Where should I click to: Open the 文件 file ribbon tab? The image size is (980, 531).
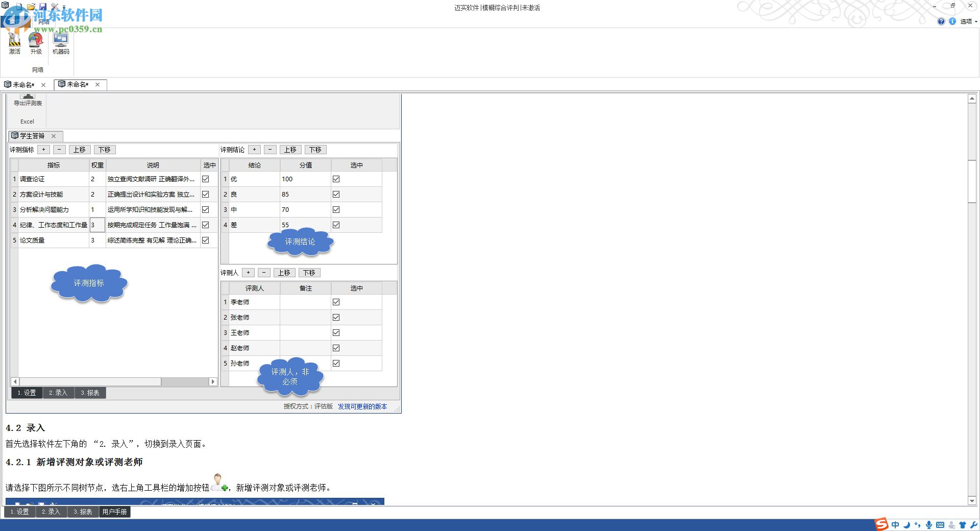[15, 21]
